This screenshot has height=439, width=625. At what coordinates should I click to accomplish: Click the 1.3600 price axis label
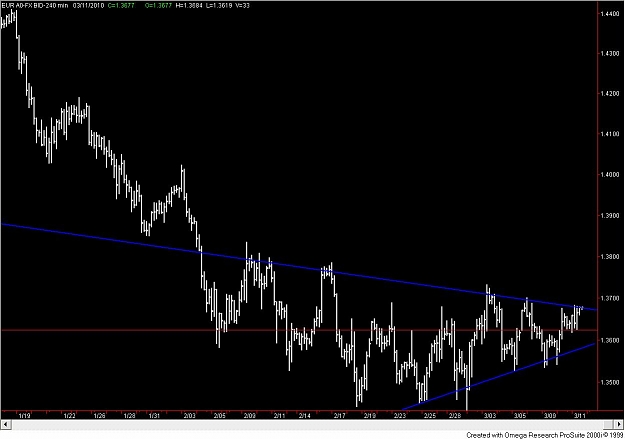610,340
